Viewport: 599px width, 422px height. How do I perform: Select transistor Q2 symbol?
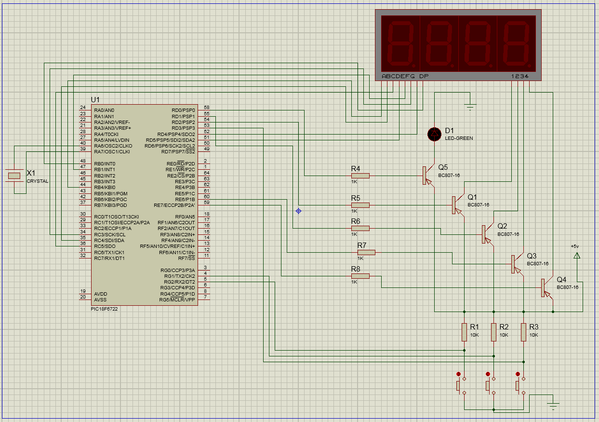[487, 234]
